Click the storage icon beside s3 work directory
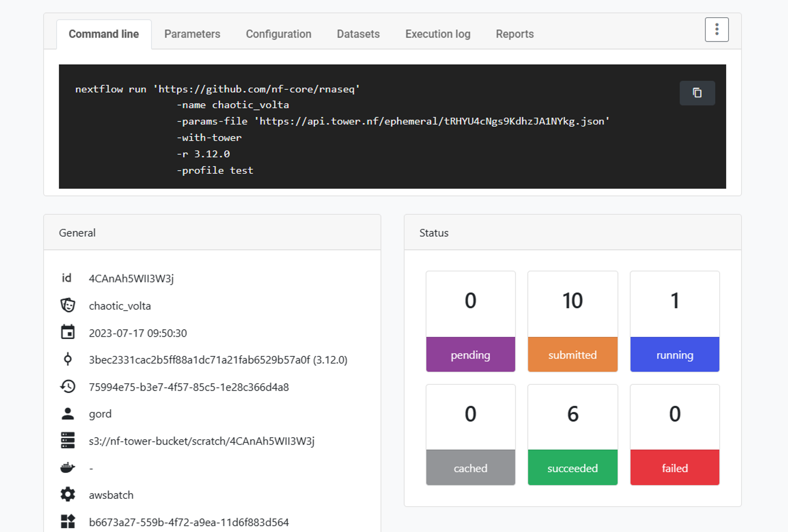Screen dimensions: 788x532 pos(68,440)
